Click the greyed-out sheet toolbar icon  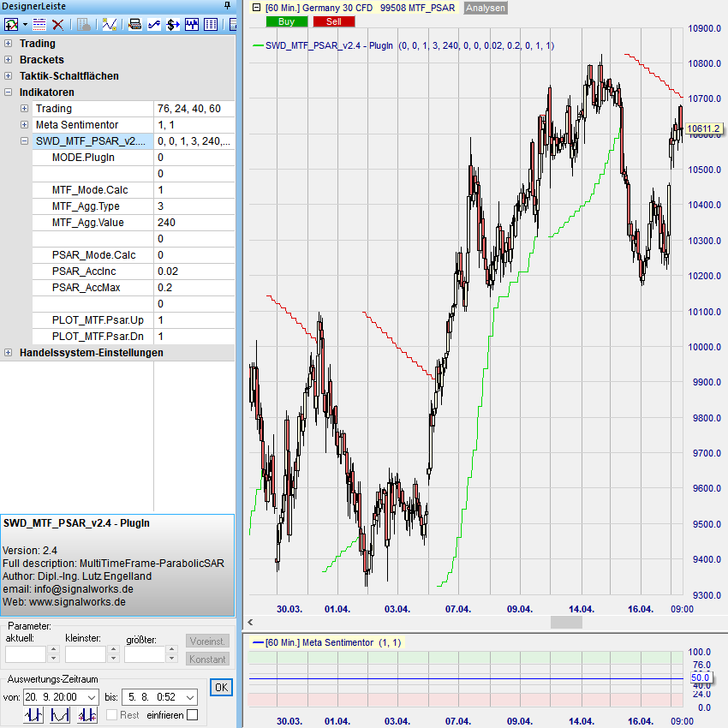coord(84,25)
